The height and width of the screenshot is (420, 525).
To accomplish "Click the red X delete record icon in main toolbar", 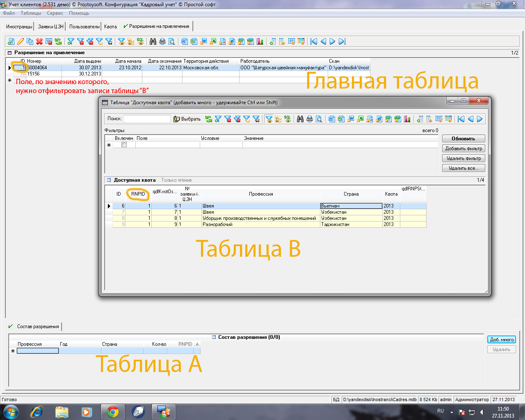I will 39,41.
